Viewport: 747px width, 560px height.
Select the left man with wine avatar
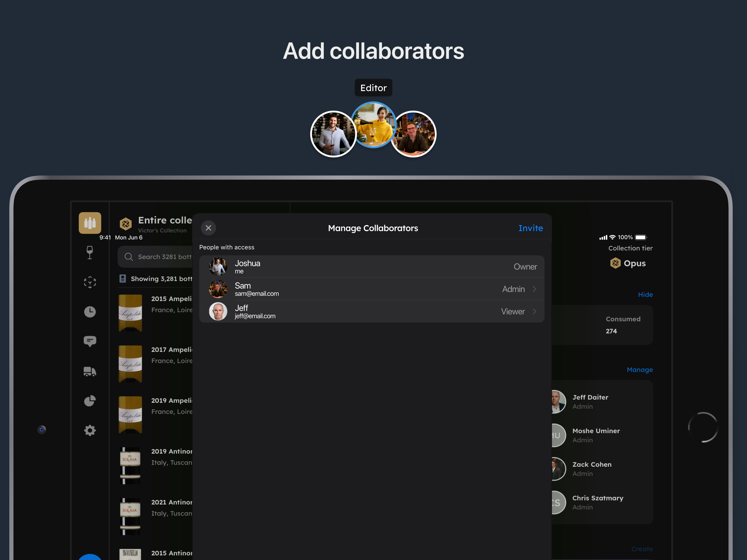point(333,134)
